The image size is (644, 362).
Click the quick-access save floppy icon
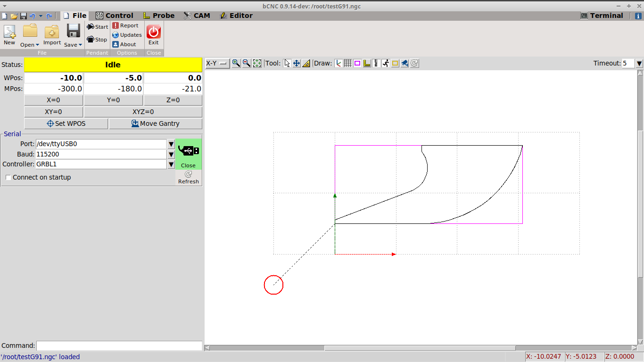(x=23, y=16)
